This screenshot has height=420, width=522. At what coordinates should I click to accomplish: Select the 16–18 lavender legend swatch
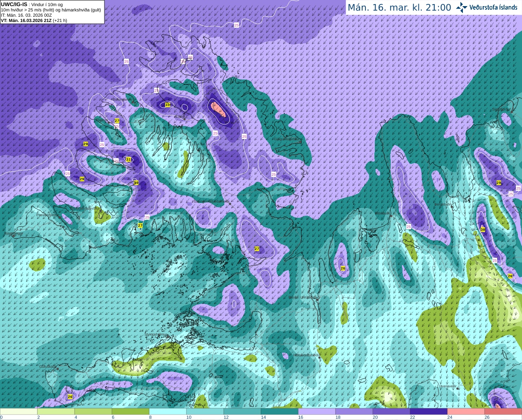click(317, 411)
